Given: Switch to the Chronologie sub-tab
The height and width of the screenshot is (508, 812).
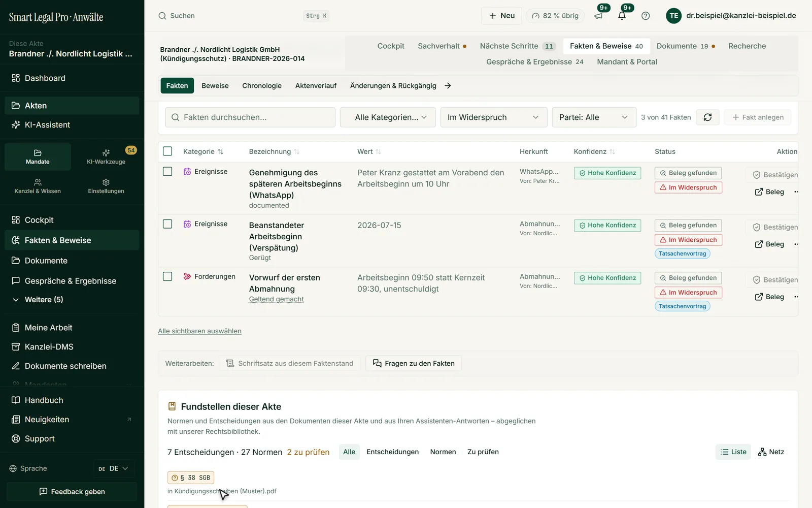Looking at the screenshot, I should coord(262,86).
